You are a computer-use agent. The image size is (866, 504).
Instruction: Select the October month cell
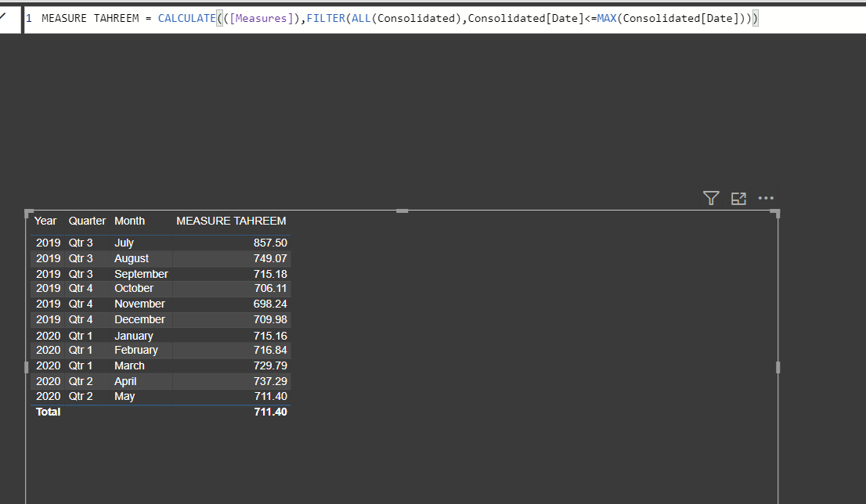134,288
